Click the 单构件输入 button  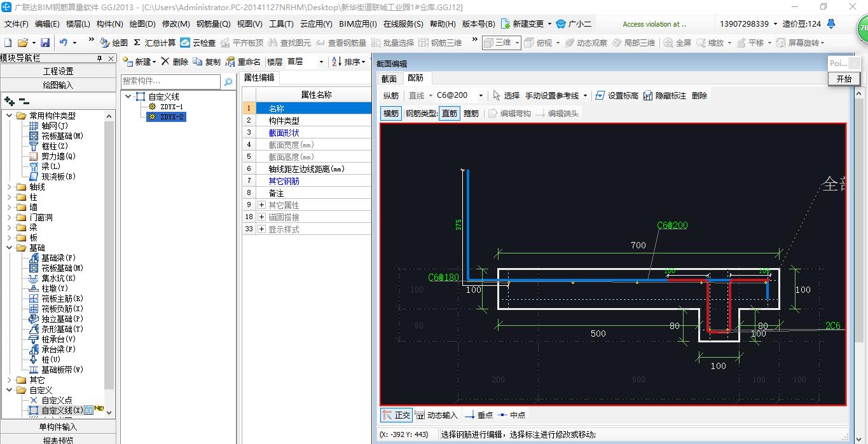tap(58, 427)
